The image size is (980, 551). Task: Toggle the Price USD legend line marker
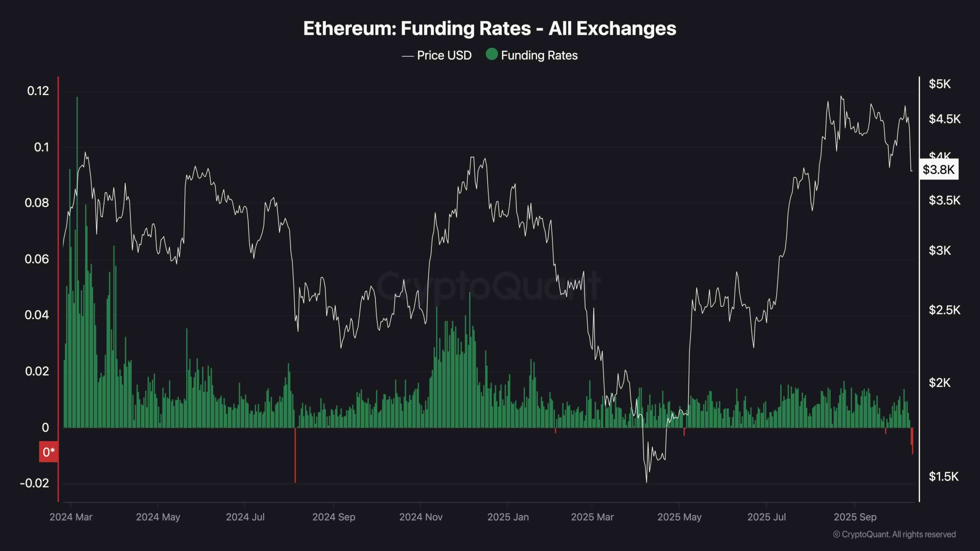(x=407, y=56)
